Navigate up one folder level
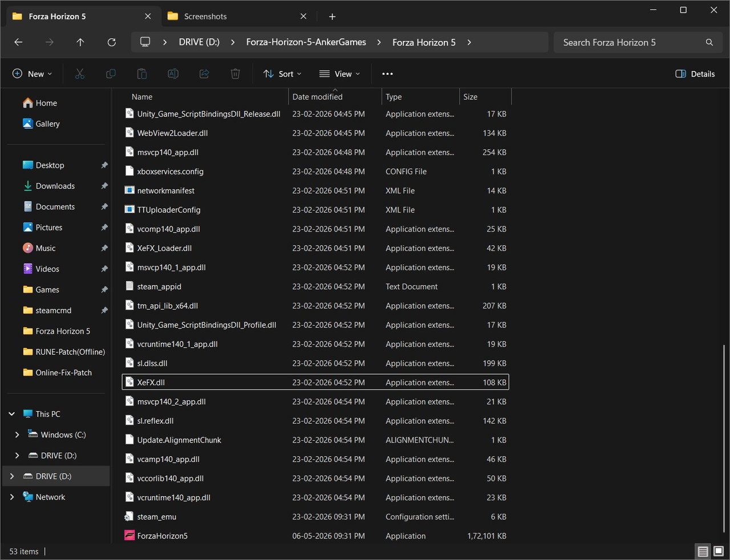The height and width of the screenshot is (560, 730). coord(80,42)
